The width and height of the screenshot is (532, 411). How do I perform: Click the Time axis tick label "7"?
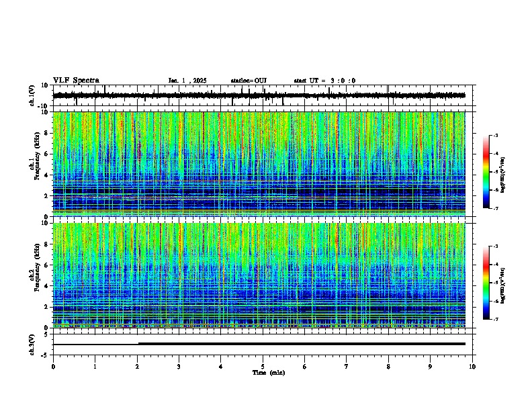point(347,367)
